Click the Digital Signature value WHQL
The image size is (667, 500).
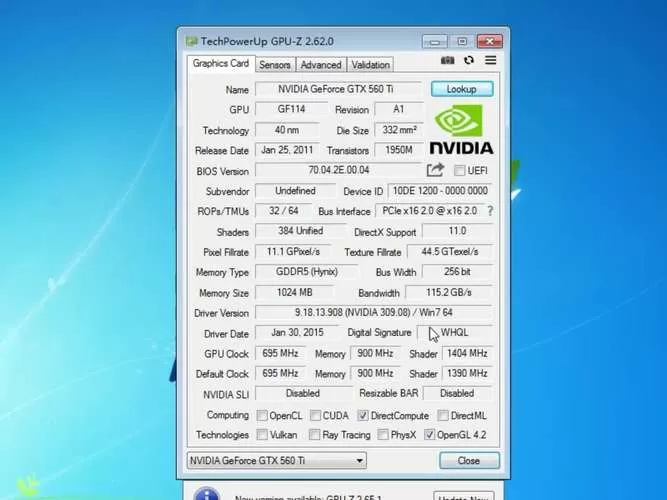[455, 332]
